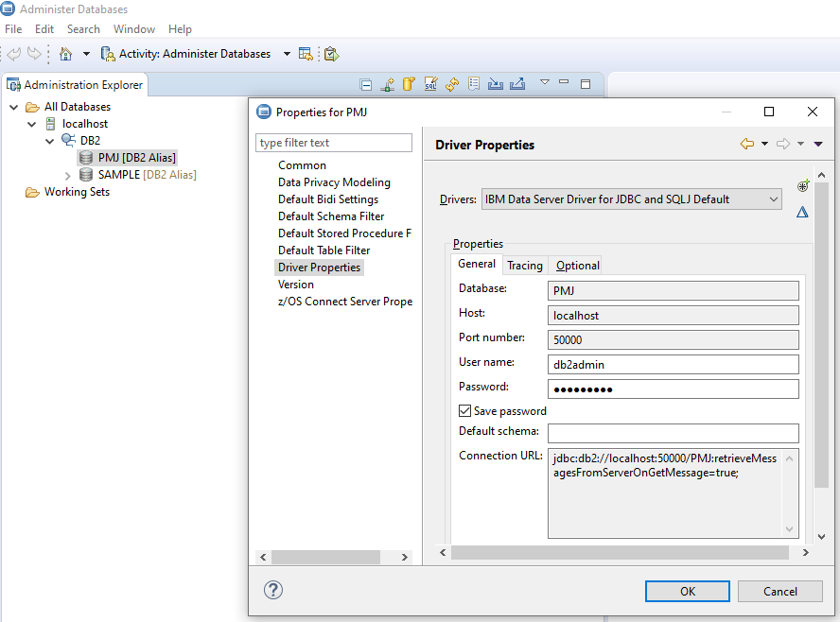This screenshot has height=622, width=840.
Task: Click the yellow database cylinder toolbar icon
Action: [409, 84]
